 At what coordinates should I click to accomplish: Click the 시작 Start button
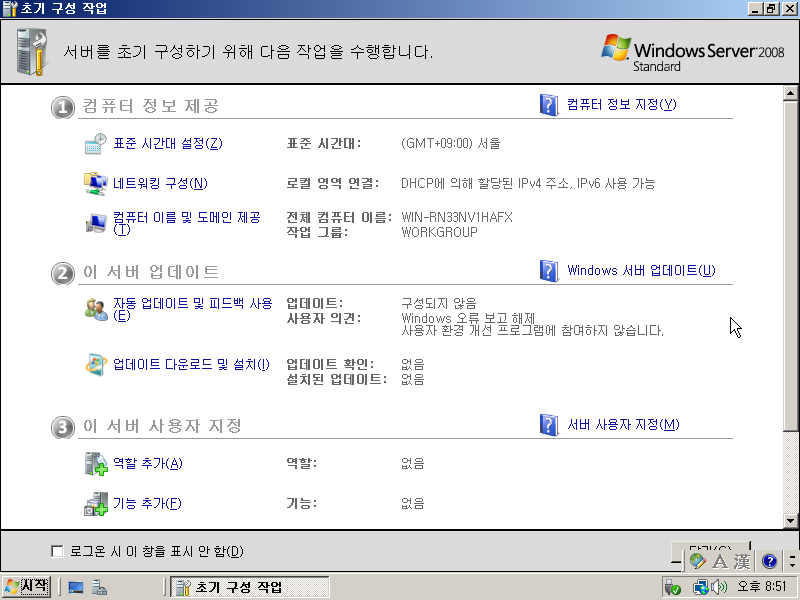coord(26,587)
